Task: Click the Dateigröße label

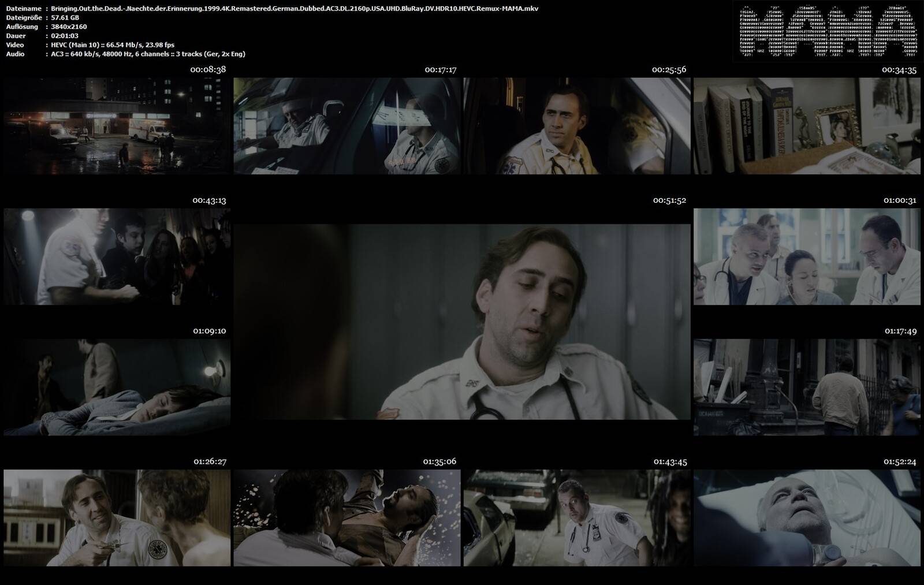Action: click(24, 18)
